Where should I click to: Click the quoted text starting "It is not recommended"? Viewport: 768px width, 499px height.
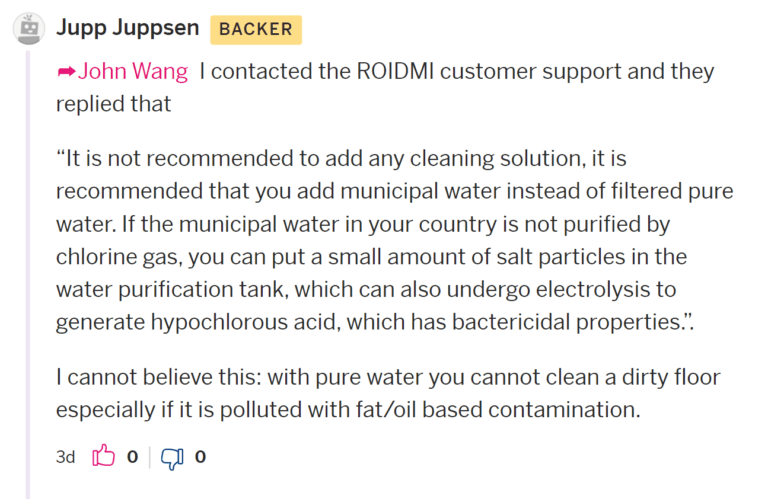(395, 240)
